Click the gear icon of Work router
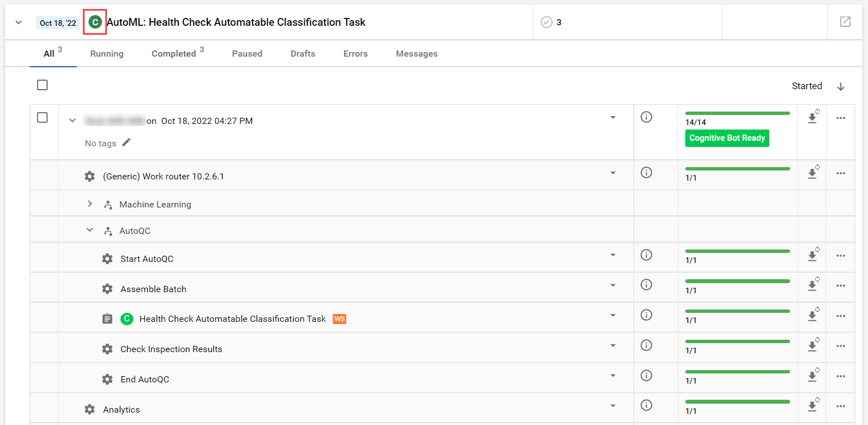Image resolution: width=868 pixels, height=425 pixels. 90,176
